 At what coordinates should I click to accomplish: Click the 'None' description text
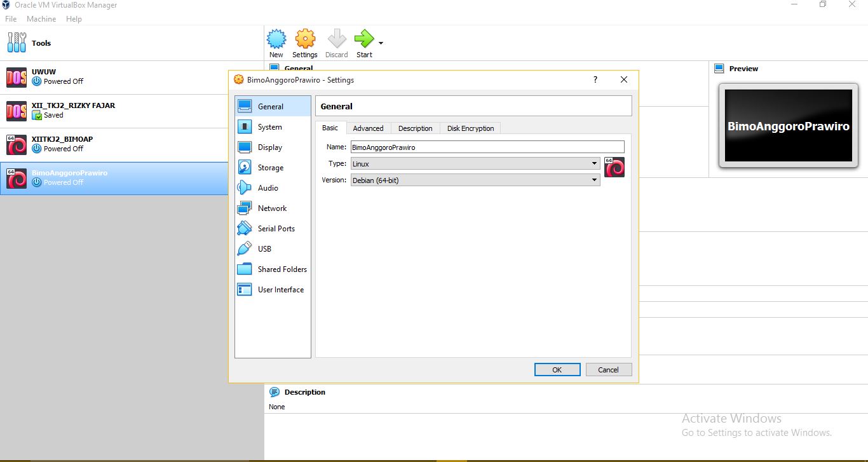tap(277, 407)
